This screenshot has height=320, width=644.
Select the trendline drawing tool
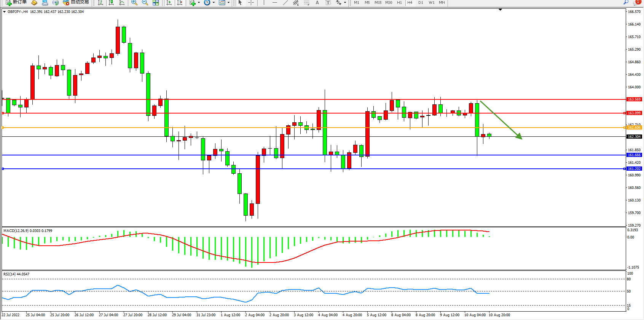coord(285,3)
